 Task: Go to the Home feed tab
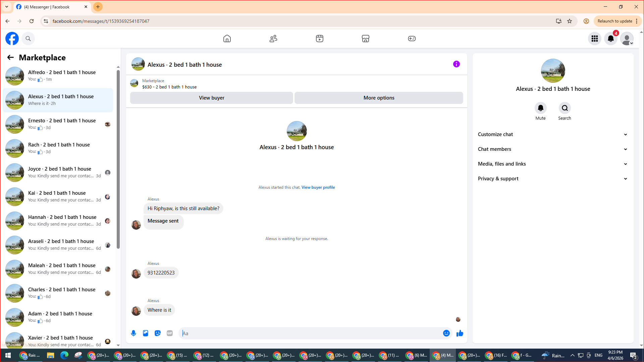[x=227, y=39]
